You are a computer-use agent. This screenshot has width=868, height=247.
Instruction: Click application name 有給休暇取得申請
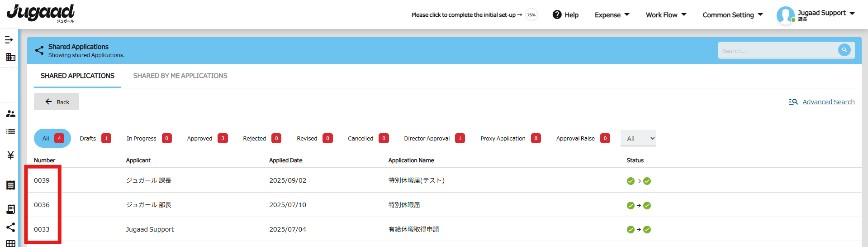pyautogui.click(x=413, y=229)
